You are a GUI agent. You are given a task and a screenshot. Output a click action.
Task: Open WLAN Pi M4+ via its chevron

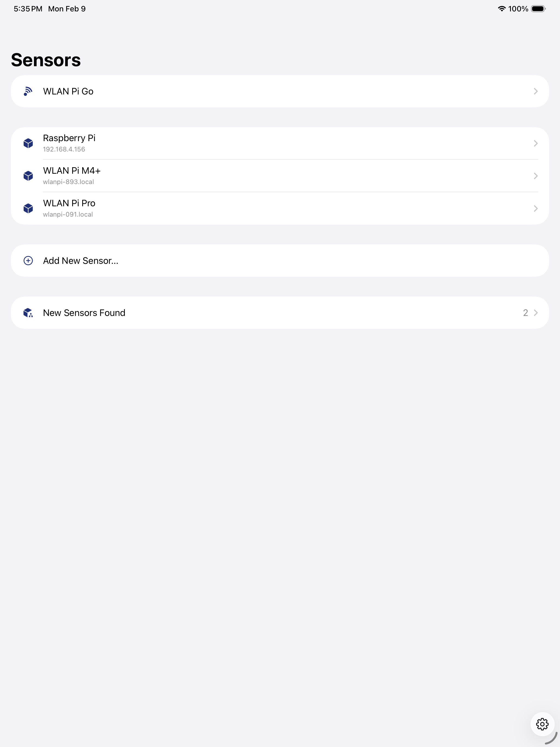[536, 176]
